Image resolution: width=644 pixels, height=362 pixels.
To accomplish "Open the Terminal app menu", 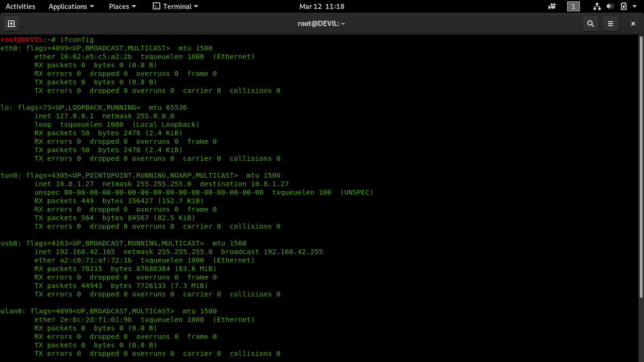I will tap(175, 7).
